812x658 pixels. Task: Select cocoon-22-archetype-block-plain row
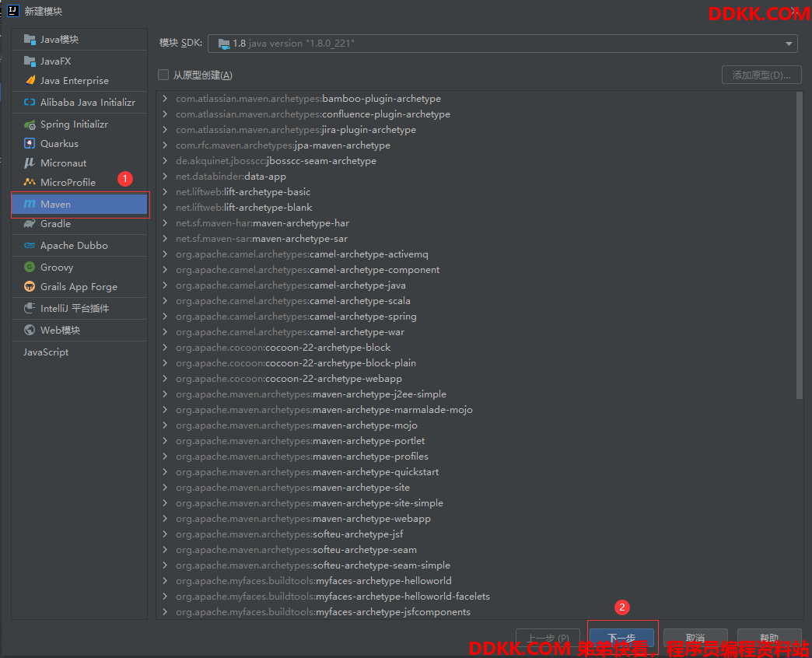point(476,363)
